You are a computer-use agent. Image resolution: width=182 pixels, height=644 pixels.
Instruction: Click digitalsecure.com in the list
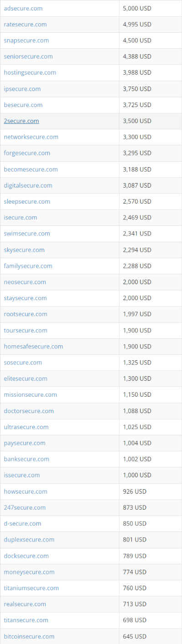pyautogui.click(x=28, y=185)
